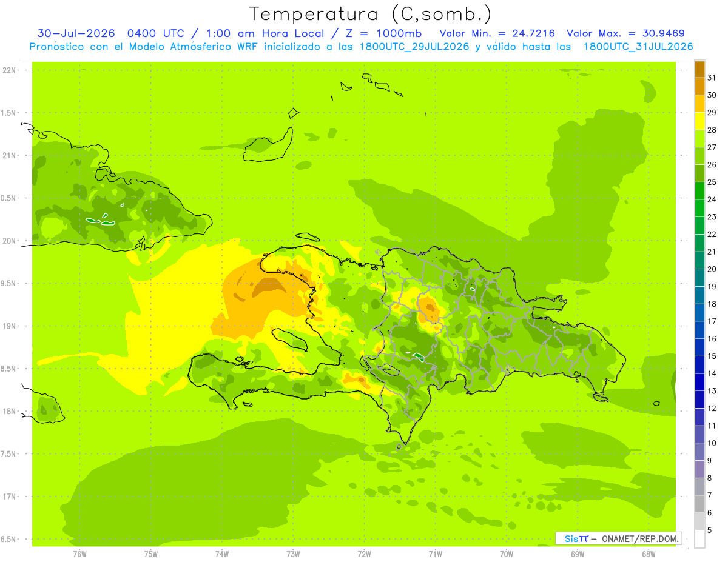Image resolution: width=728 pixels, height=562 pixels.
Task: Click the latitude axis label "20N"
Action: coord(10,241)
